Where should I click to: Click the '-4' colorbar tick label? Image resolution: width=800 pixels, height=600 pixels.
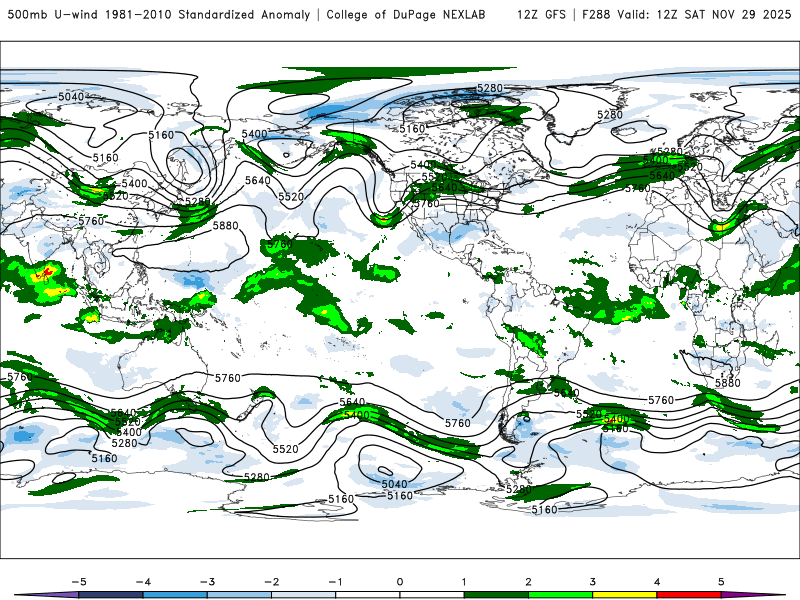[143, 582]
